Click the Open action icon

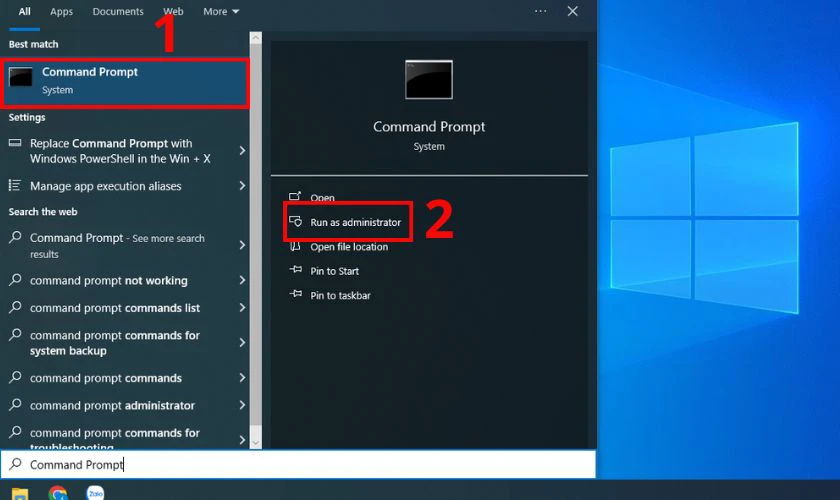(x=295, y=196)
